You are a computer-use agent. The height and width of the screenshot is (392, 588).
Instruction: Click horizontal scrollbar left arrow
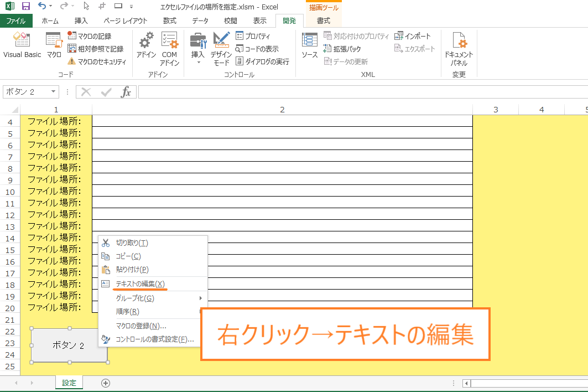click(466, 383)
